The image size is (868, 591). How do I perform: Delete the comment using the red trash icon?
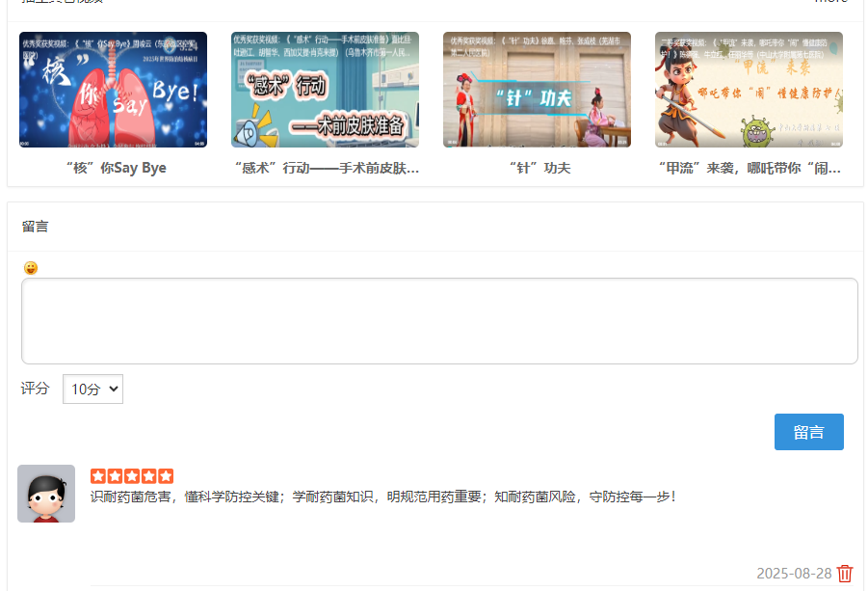pyautogui.click(x=845, y=572)
